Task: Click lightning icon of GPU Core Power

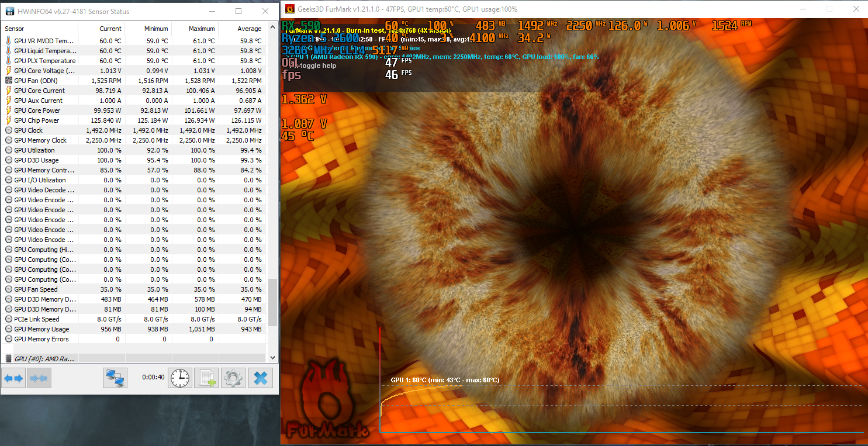Action: pyautogui.click(x=8, y=110)
